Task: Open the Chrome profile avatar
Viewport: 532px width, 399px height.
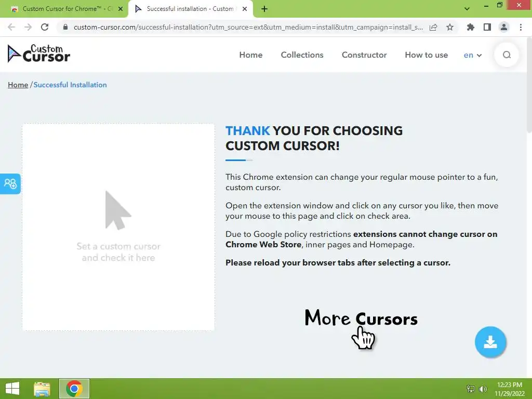Action: click(x=504, y=27)
